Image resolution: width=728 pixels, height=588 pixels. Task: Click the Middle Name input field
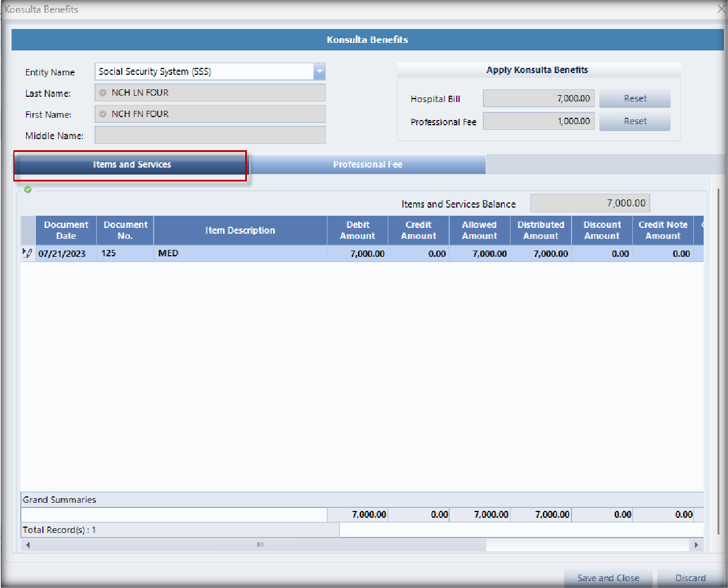210,135
